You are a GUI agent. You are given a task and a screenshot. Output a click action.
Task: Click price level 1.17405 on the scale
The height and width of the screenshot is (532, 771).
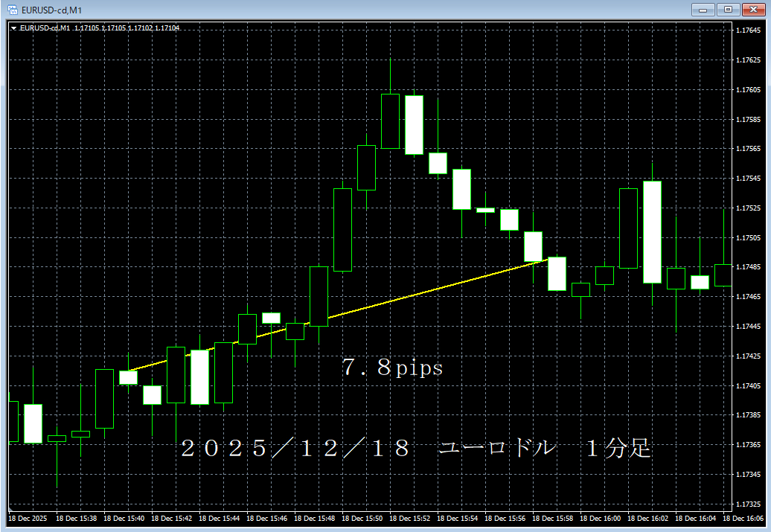click(748, 386)
